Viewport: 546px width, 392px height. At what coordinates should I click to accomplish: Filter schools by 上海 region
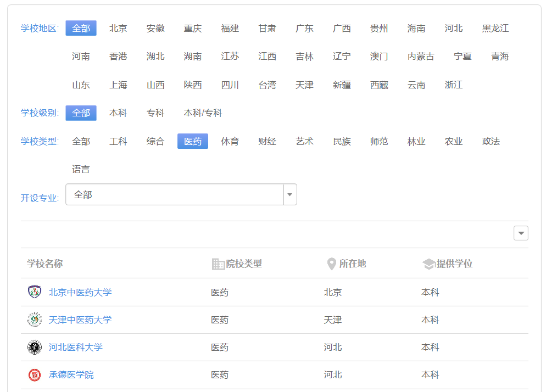point(118,85)
